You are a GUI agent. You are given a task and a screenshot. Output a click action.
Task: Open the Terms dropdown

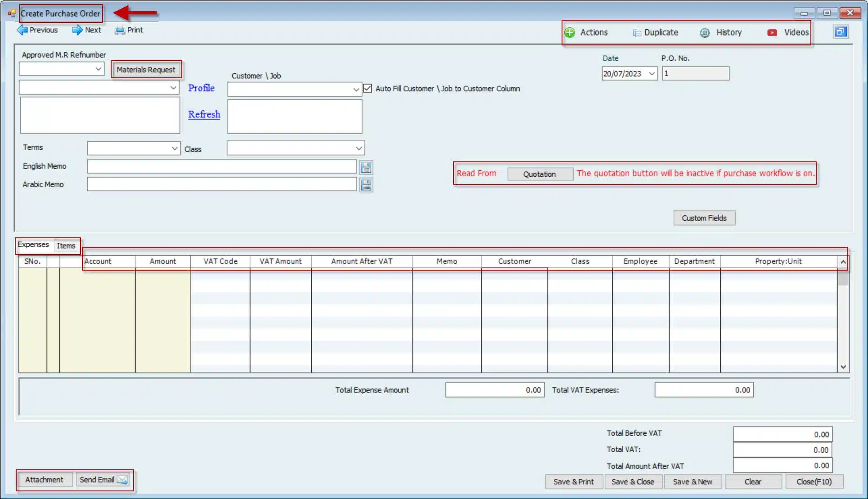click(x=175, y=148)
